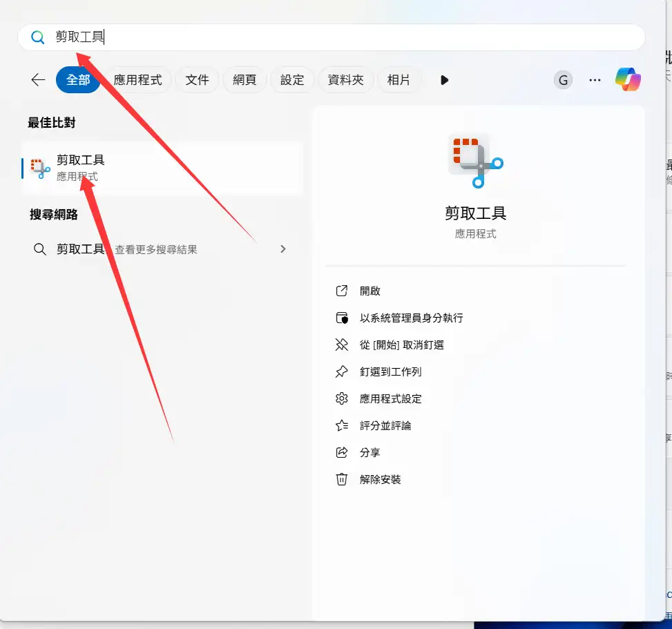
Task: Open the three-dot options menu
Action: coord(595,80)
